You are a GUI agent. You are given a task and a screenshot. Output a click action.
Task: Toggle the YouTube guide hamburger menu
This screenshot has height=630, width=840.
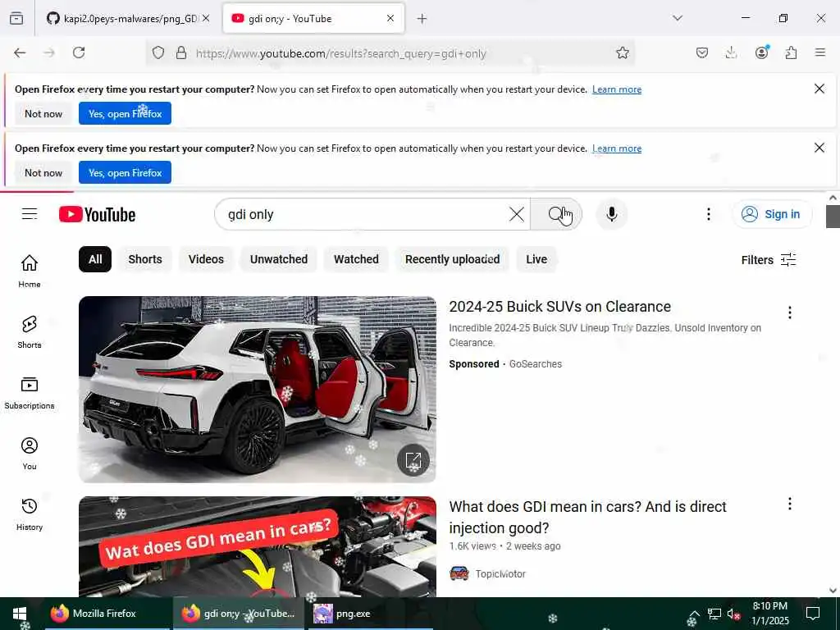click(30, 214)
